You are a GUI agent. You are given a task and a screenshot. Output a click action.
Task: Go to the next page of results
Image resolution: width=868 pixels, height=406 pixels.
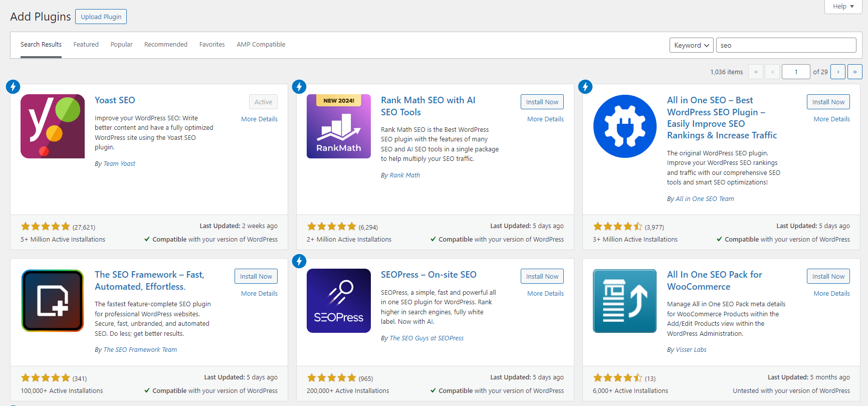(x=838, y=72)
